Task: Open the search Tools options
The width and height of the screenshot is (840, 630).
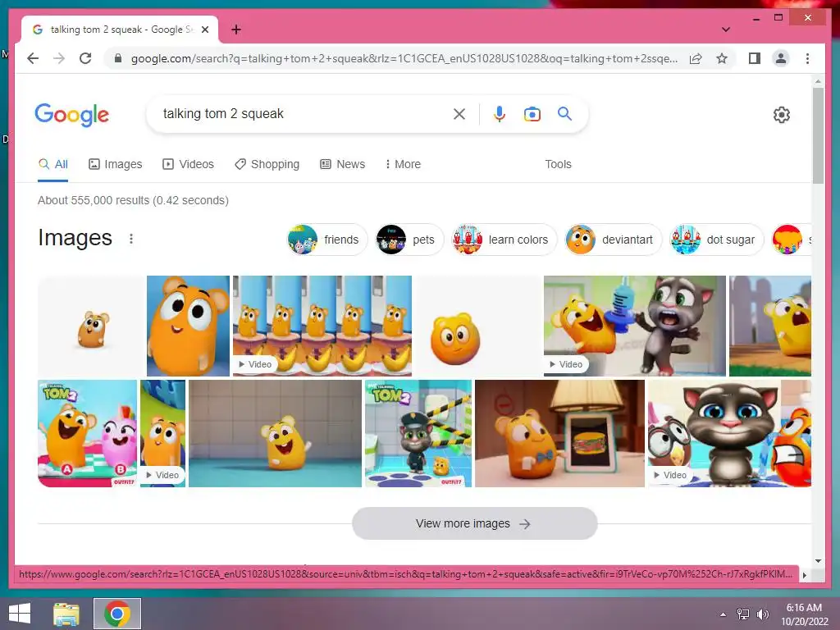Action: click(x=558, y=164)
